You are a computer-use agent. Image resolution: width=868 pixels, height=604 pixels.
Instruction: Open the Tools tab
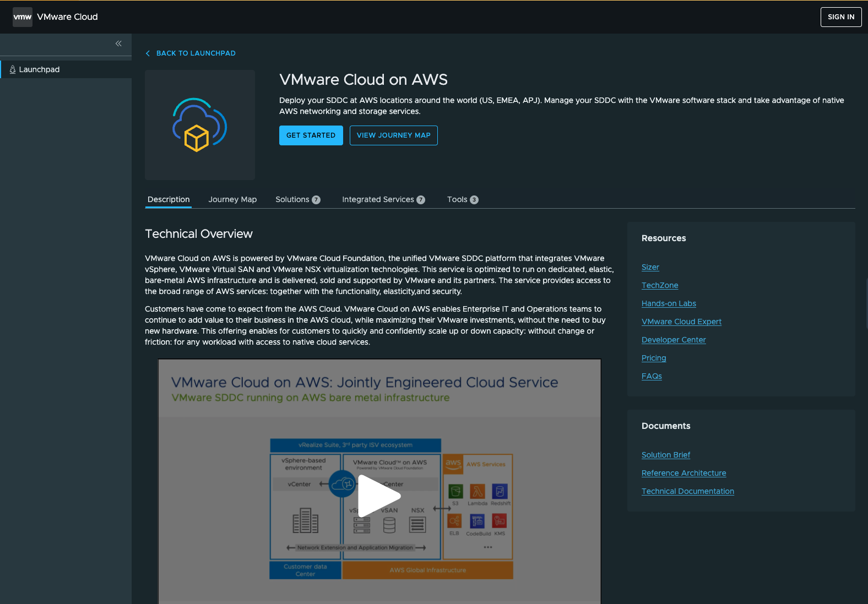[463, 199]
